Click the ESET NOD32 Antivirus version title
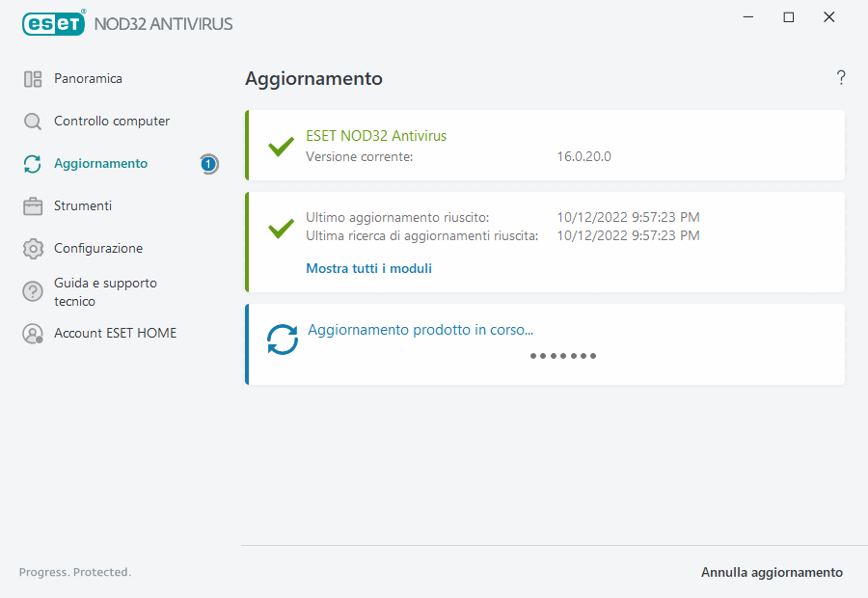 (x=376, y=136)
